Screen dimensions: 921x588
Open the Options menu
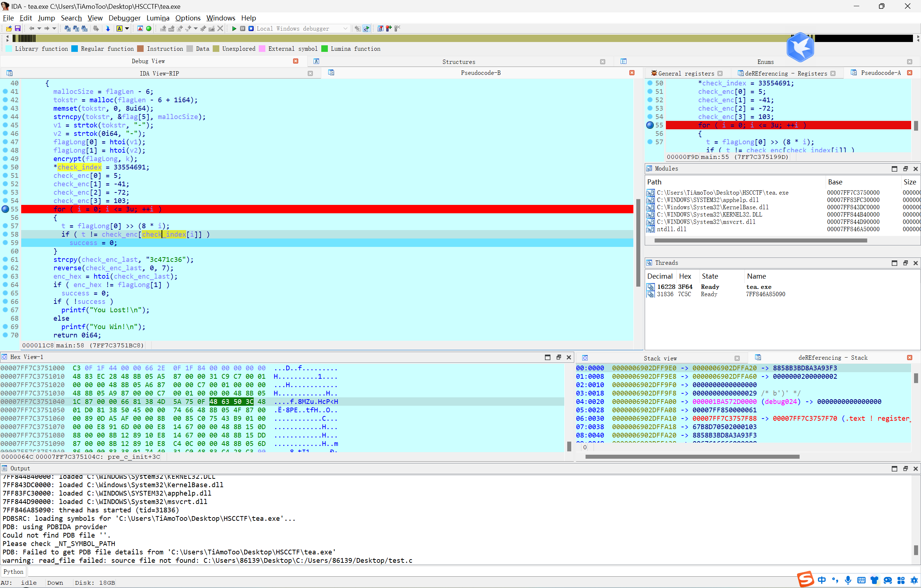coord(187,18)
